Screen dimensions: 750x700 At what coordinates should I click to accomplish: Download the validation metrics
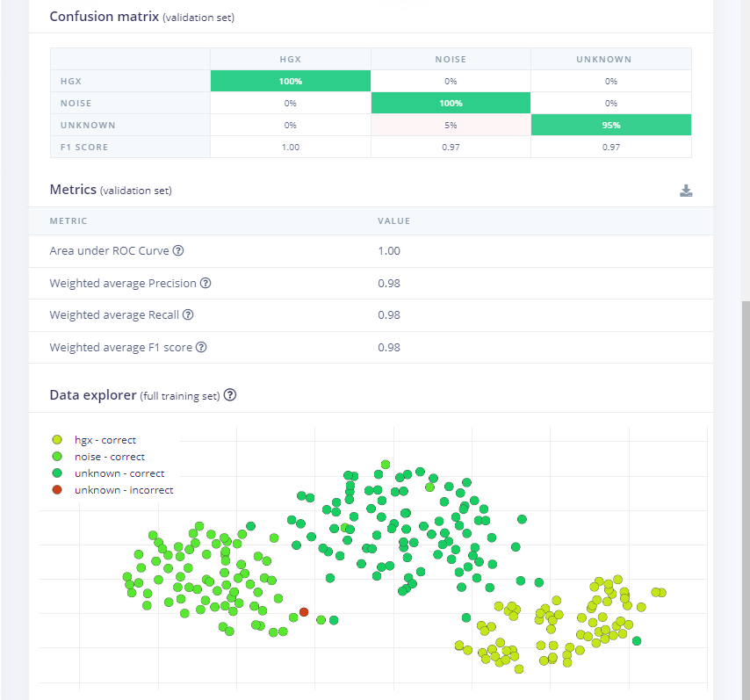tap(686, 191)
